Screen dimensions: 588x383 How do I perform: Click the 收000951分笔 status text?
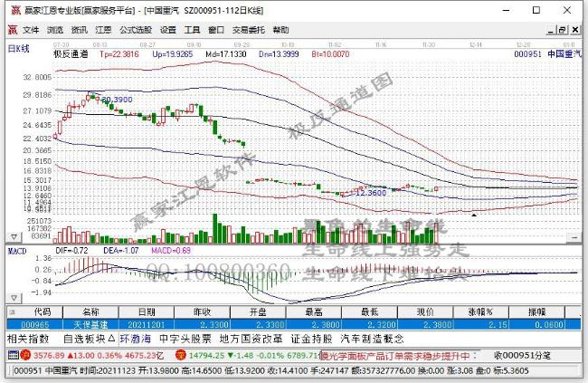point(522,355)
